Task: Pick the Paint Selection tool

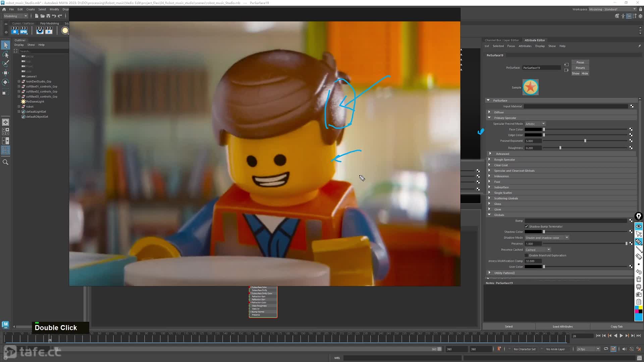Action: 6,63
